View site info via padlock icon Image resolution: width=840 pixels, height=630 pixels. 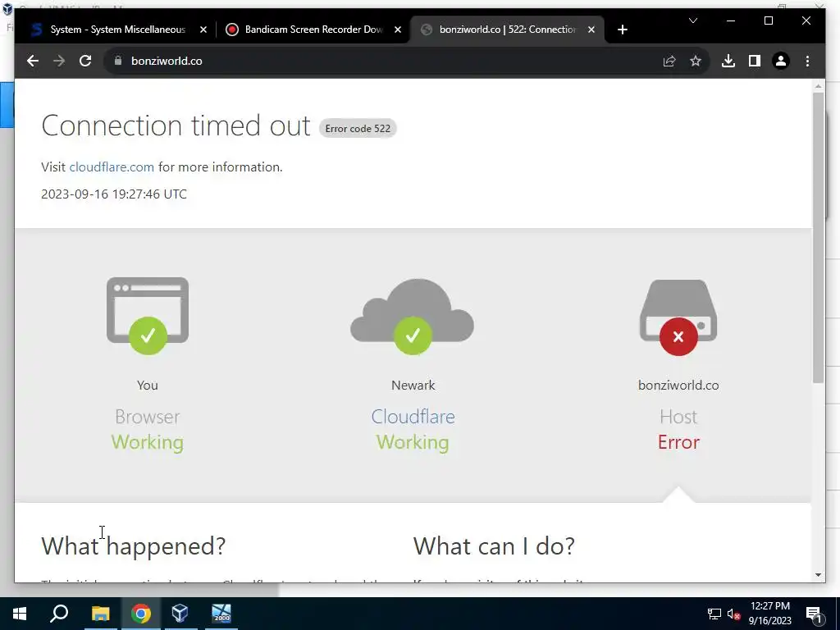118,61
